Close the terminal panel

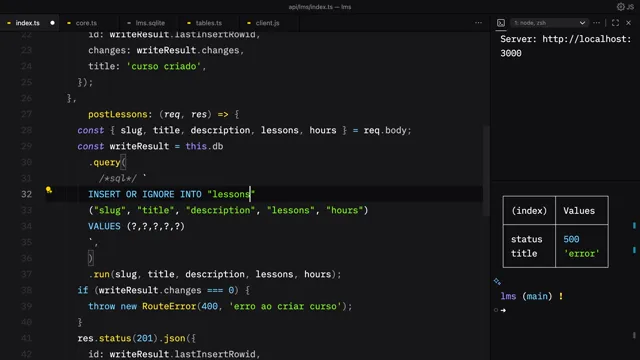629,23
